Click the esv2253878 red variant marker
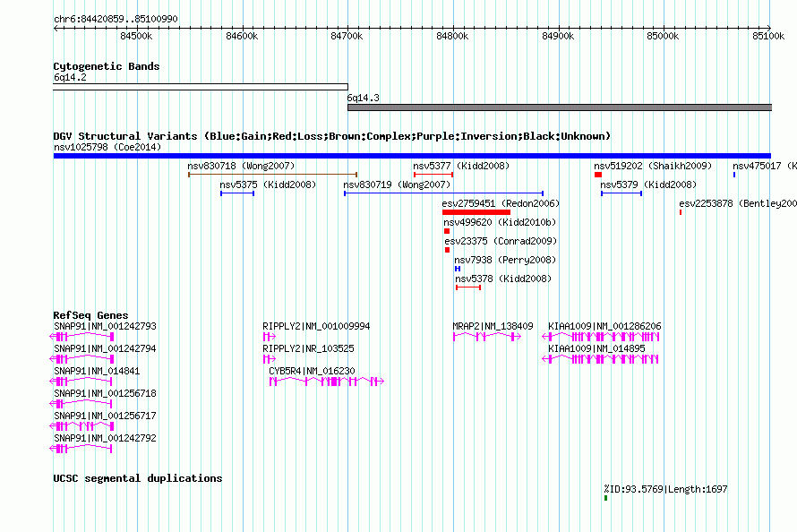This screenshot has height=532, width=797. (x=681, y=212)
